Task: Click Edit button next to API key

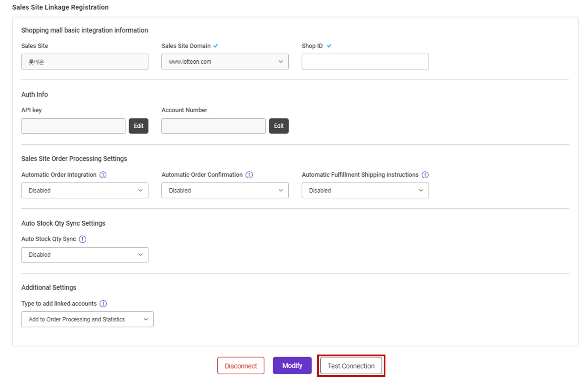Action: [139, 126]
